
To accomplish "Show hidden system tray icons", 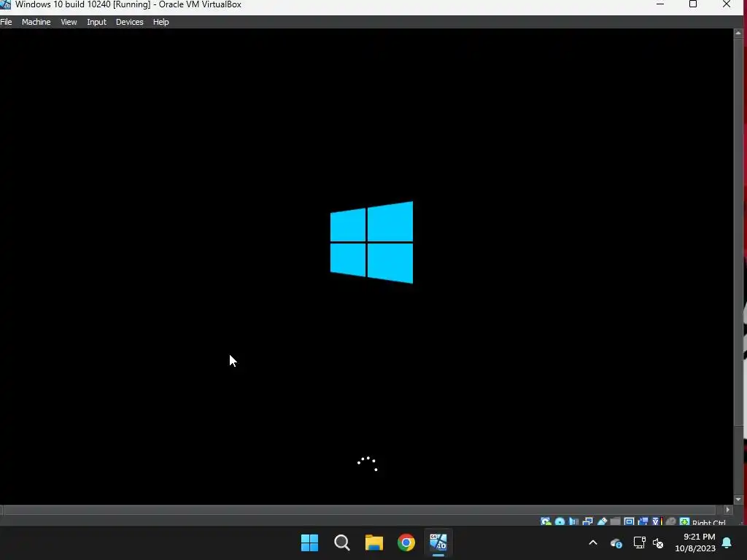I will point(593,542).
